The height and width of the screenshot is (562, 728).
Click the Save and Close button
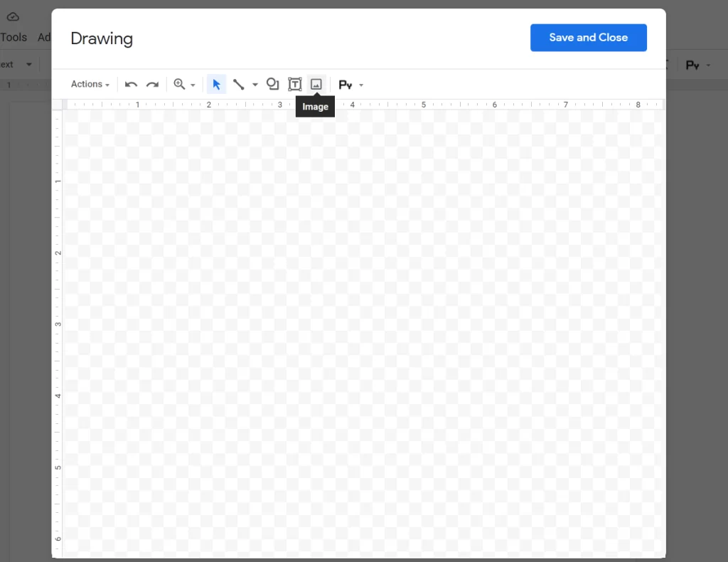[588, 38]
